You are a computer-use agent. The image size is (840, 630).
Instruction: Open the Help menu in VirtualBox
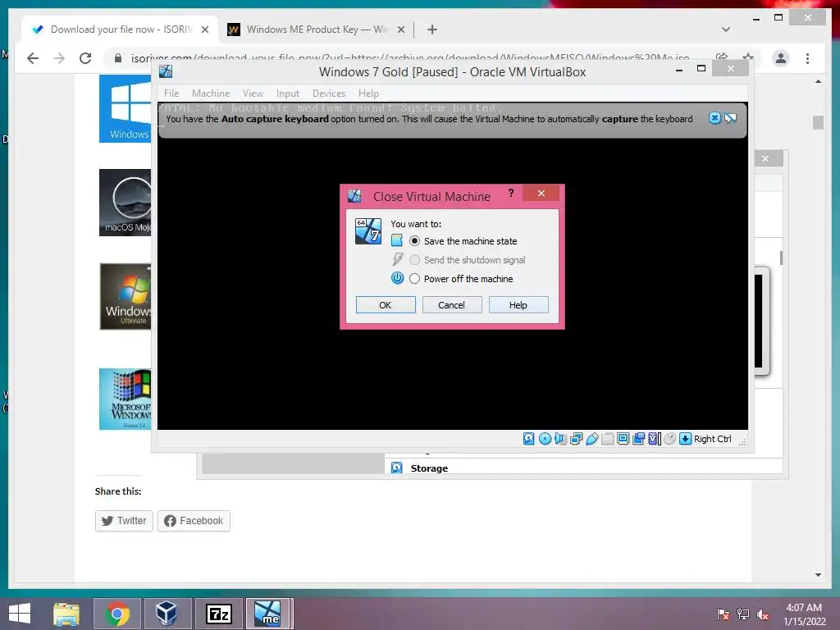(x=368, y=94)
